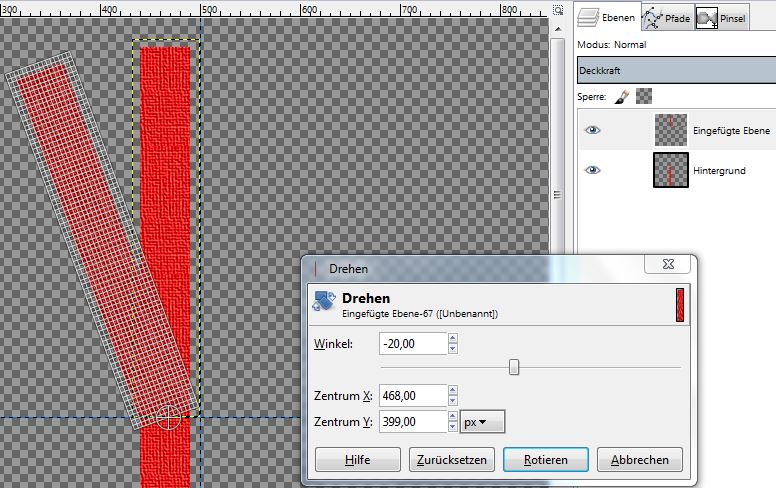Screen dimensions: 776x488
Task: Increase the Winkel angle value
Action: click(x=453, y=339)
